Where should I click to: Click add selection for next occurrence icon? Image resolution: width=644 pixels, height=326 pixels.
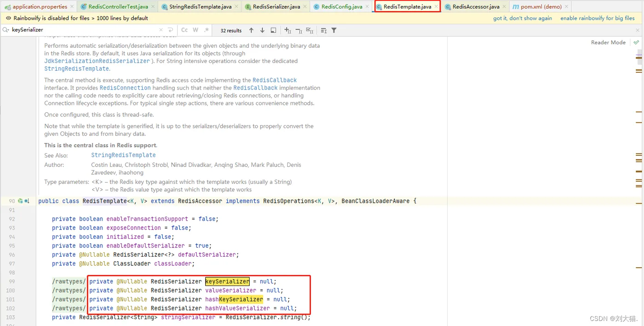[287, 30]
